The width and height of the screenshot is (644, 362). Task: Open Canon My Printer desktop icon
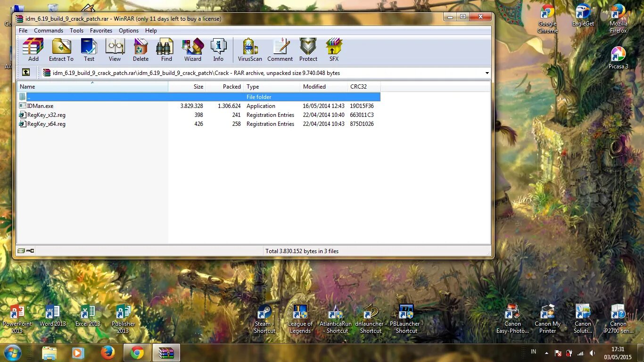548,319
